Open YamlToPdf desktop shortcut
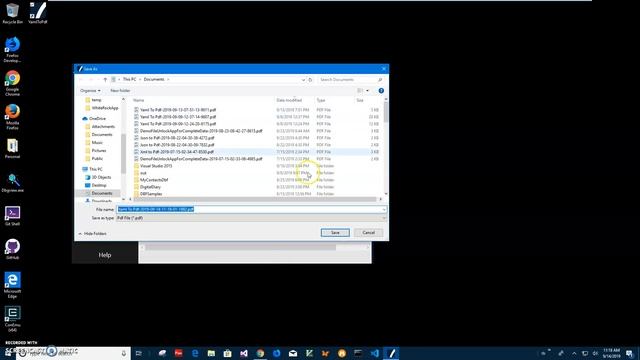This screenshot has height=360, width=640. [38, 13]
